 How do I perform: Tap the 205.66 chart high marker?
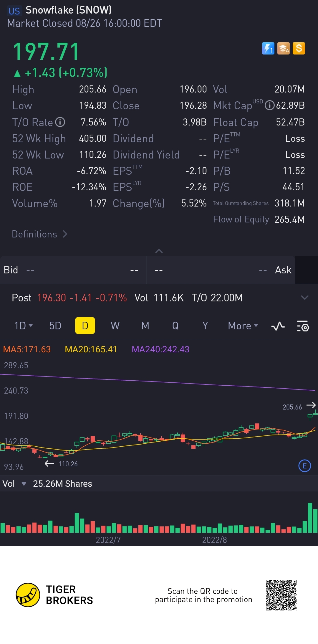point(292,407)
